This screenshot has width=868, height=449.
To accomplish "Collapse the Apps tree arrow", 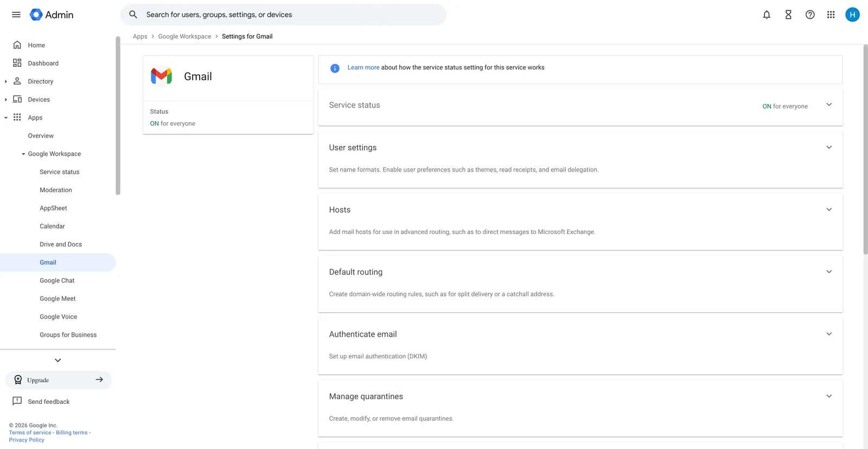I will (x=6, y=118).
